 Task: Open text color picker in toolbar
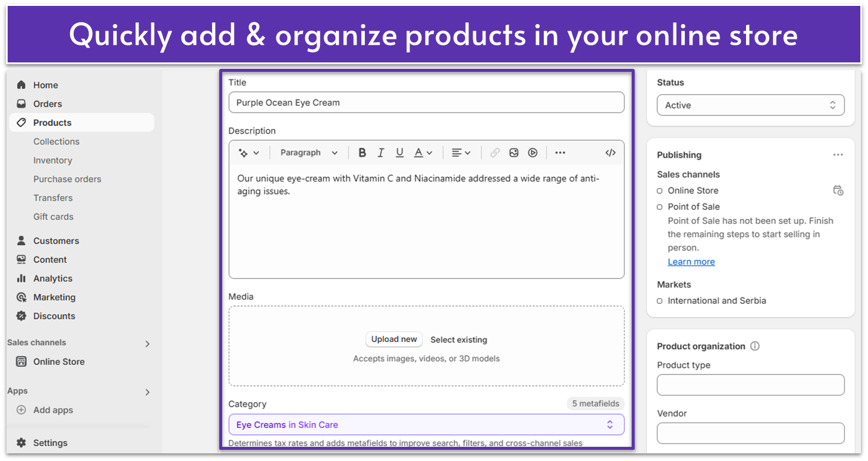coord(423,152)
